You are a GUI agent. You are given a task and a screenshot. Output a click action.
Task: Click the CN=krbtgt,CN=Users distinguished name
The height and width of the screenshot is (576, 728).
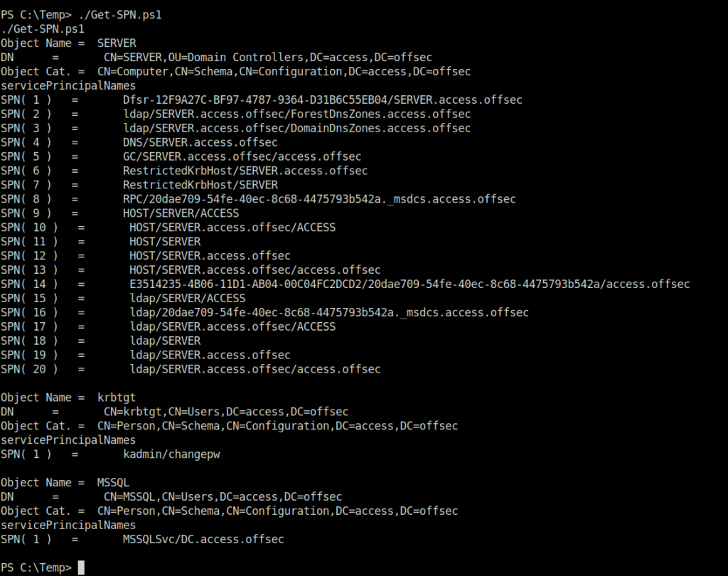[x=226, y=412]
